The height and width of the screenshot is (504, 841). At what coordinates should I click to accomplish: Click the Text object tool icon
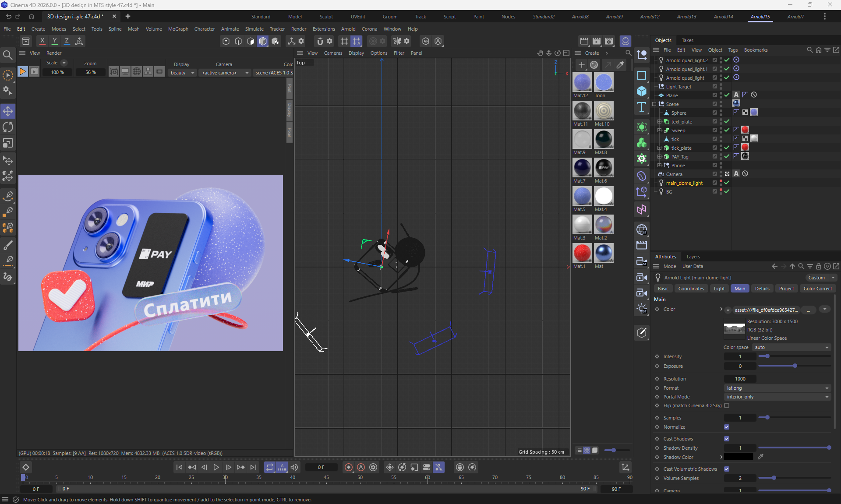[642, 107]
